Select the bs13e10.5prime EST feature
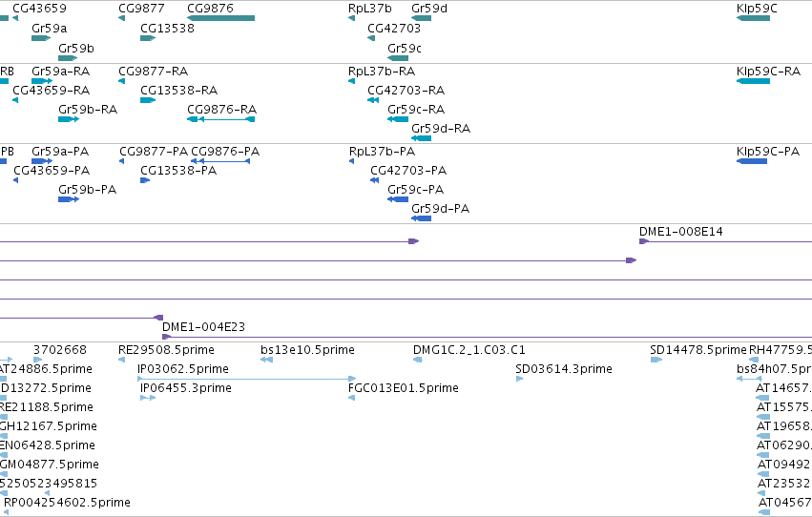The height and width of the screenshot is (517, 812). pyautogui.click(x=267, y=360)
